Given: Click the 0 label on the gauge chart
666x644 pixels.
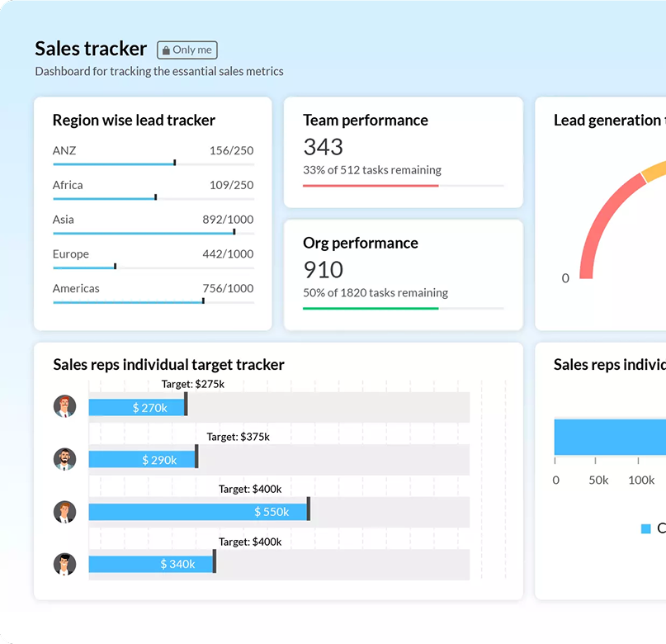Looking at the screenshot, I should click(565, 278).
